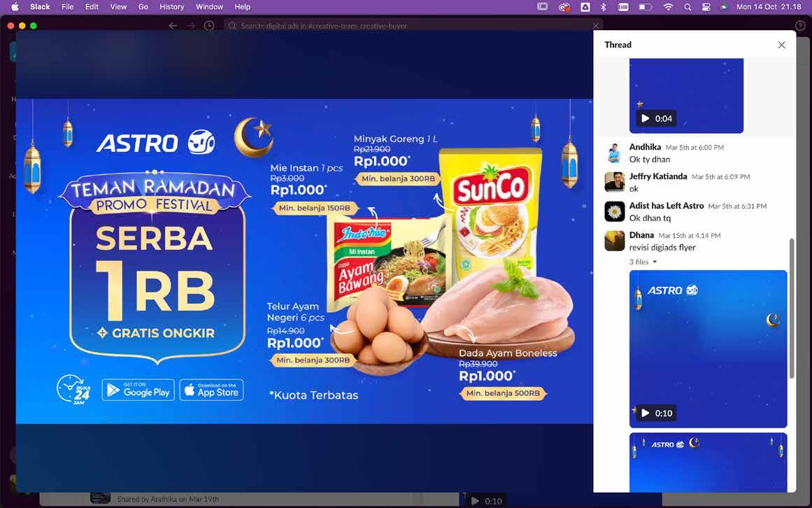This screenshot has width=812, height=508.
Task: Clear the Slack search with X icon
Action: click(595, 25)
